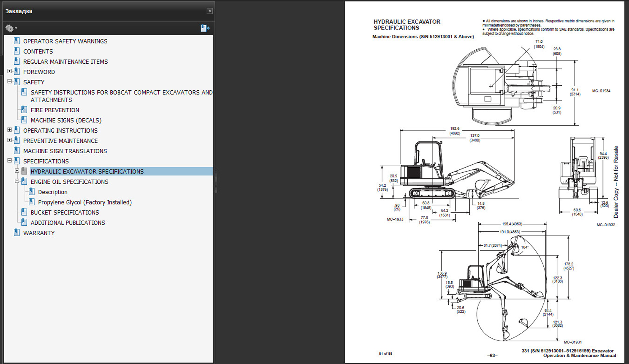Select MACHINE SIGNS (DECALS) bookmark
629x364 pixels.
(x=66, y=120)
